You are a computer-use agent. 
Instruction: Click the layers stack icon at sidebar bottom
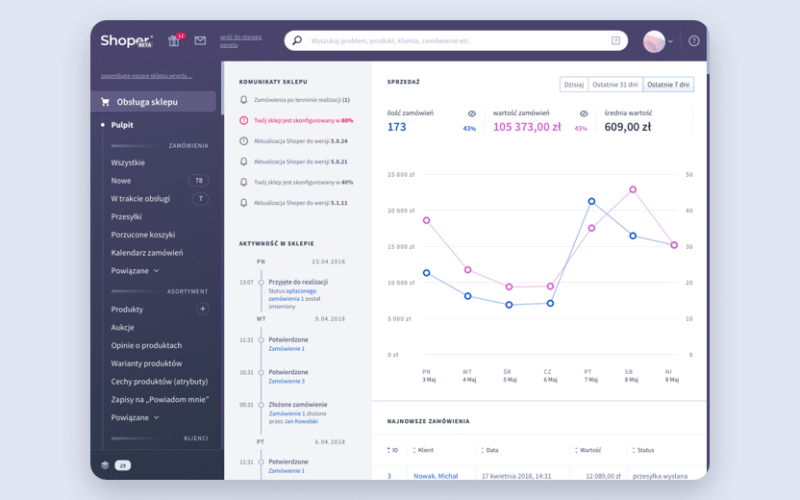click(x=105, y=465)
